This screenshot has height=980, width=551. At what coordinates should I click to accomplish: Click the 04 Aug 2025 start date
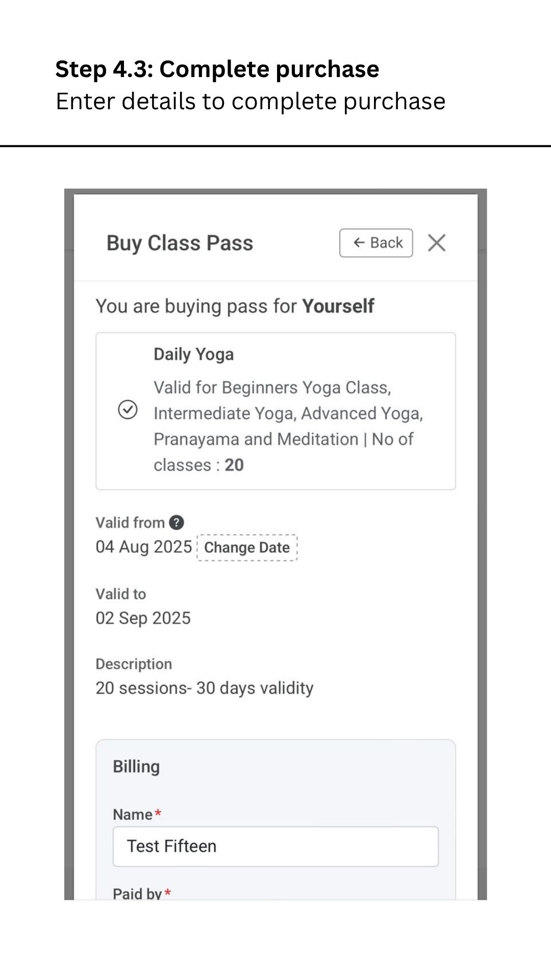point(144,547)
